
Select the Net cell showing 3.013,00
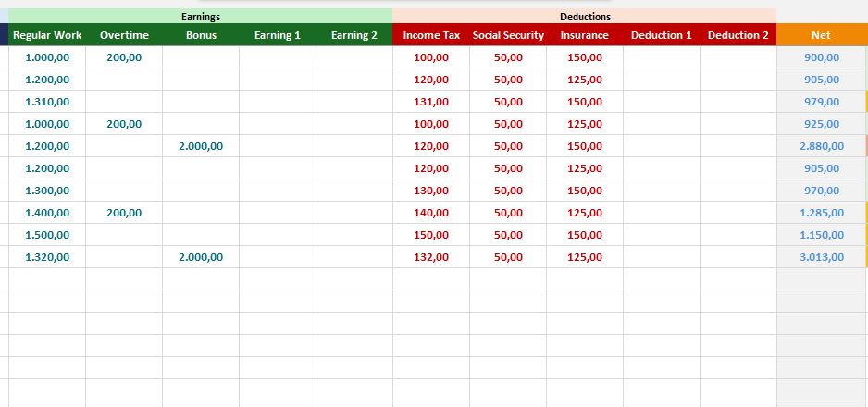(821, 257)
